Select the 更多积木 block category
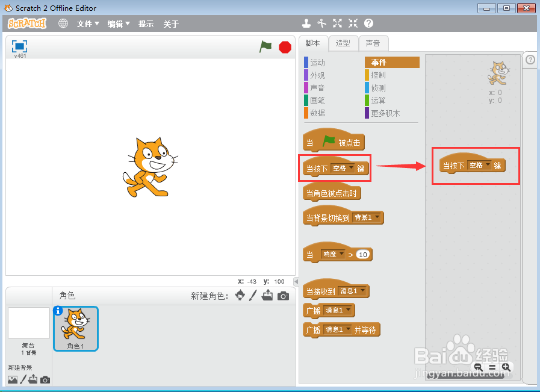Screen dimensions: 540x392 383,113
